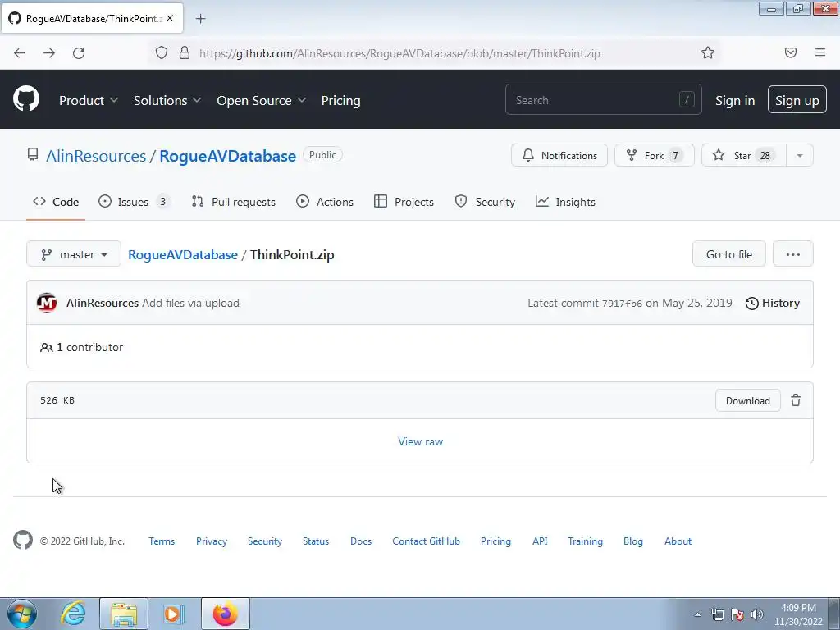Click the Add files via upload commit message
This screenshot has width=840, height=630.
click(x=190, y=303)
